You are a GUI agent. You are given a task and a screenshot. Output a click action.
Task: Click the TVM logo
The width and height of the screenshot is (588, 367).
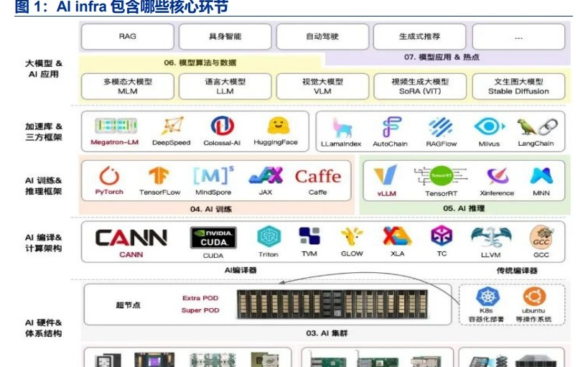coord(309,236)
